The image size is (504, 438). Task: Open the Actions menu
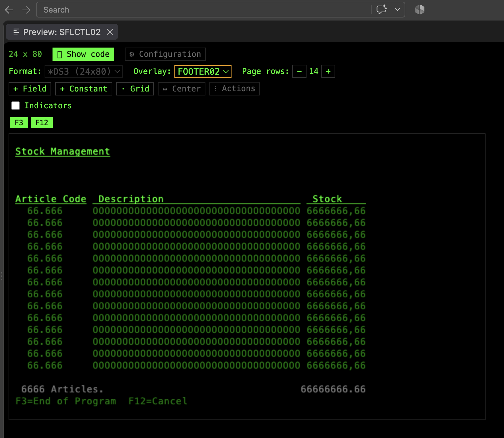pyautogui.click(x=234, y=89)
